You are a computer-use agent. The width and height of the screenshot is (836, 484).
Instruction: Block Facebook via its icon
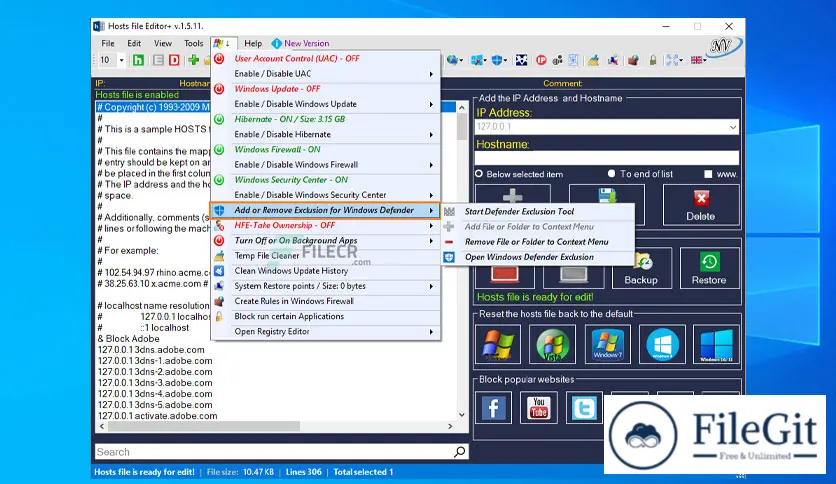[493, 408]
